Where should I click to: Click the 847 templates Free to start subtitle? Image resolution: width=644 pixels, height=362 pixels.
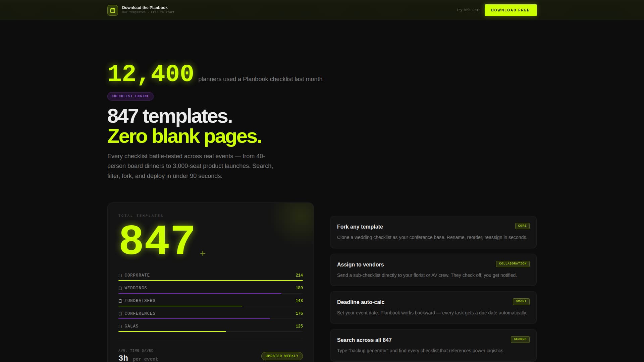tap(148, 12)
